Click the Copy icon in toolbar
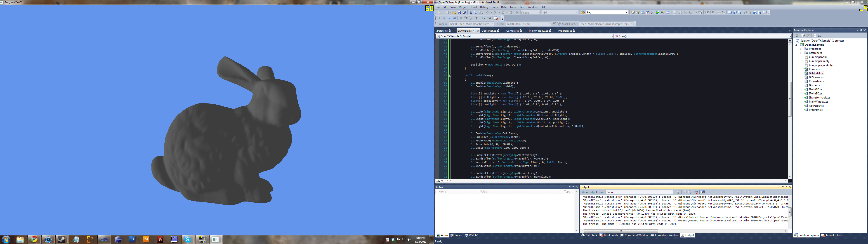The height and width of the screenshot is (244, 868). click(x=476, y=12)
